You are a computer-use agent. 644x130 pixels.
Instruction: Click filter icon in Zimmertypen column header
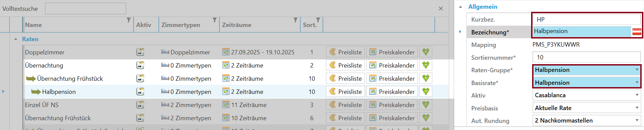[214, 20]
